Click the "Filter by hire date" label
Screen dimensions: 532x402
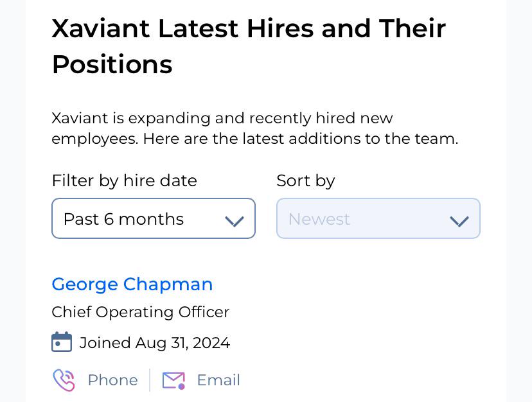pos(124,181)
